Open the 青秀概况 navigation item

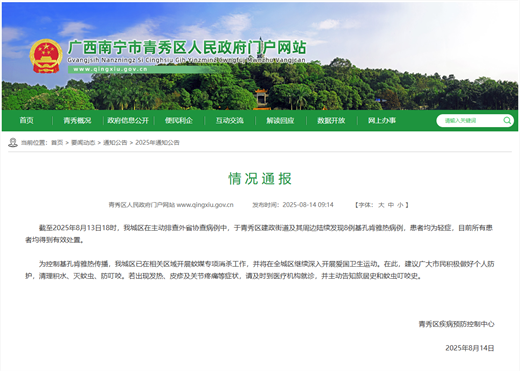click(x=77, y=120)
